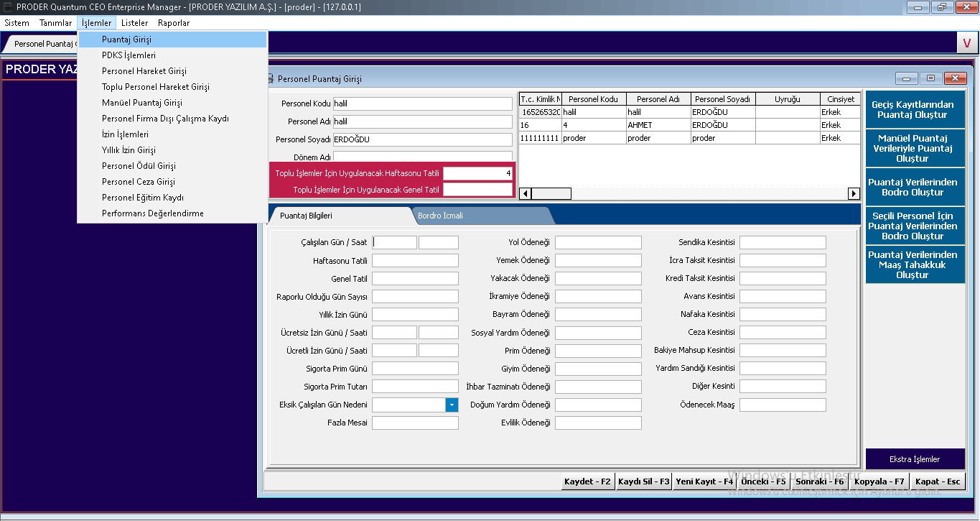Open Yıllık İzin Girişi menu entry

click(129, 150)
